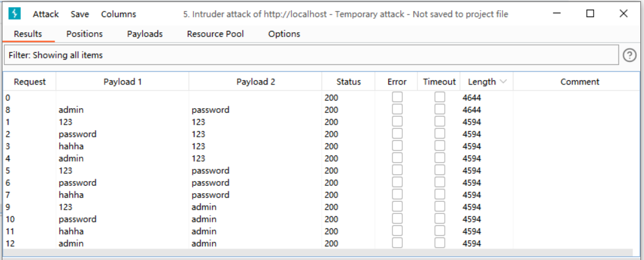644x260 pixels.
Task: Open the Save menu
Action: 80,14
